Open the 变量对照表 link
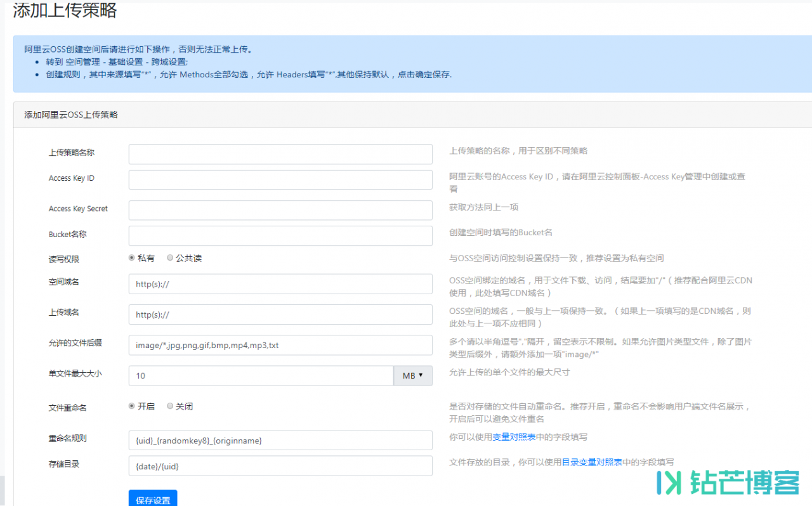 [514, 437]
